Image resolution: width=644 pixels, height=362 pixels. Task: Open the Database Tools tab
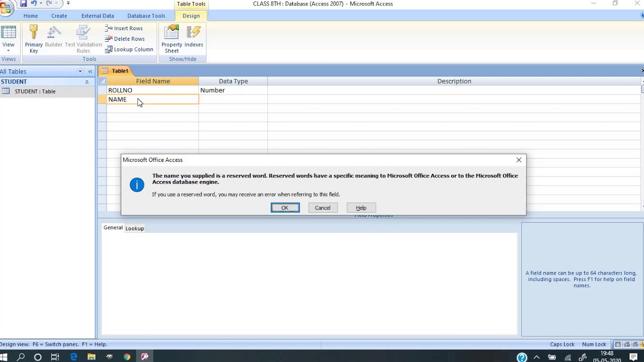point(146,16)
